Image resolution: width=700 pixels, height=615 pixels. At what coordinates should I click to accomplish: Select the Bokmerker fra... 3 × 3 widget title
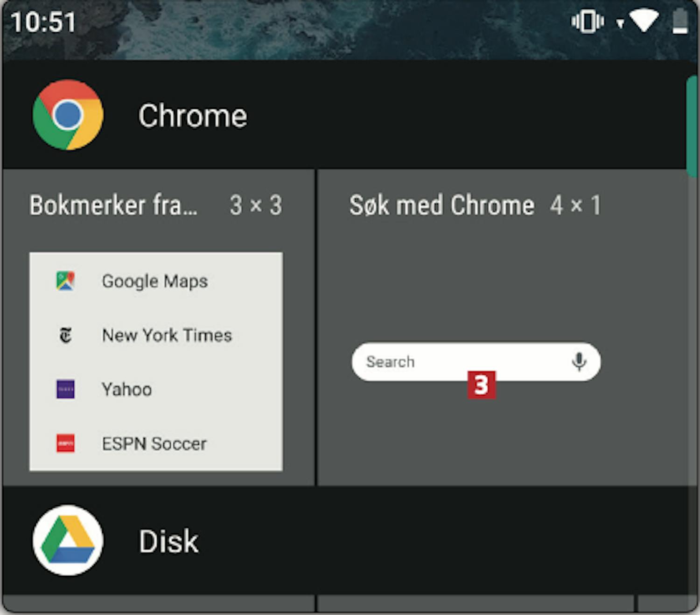point(155,205)
